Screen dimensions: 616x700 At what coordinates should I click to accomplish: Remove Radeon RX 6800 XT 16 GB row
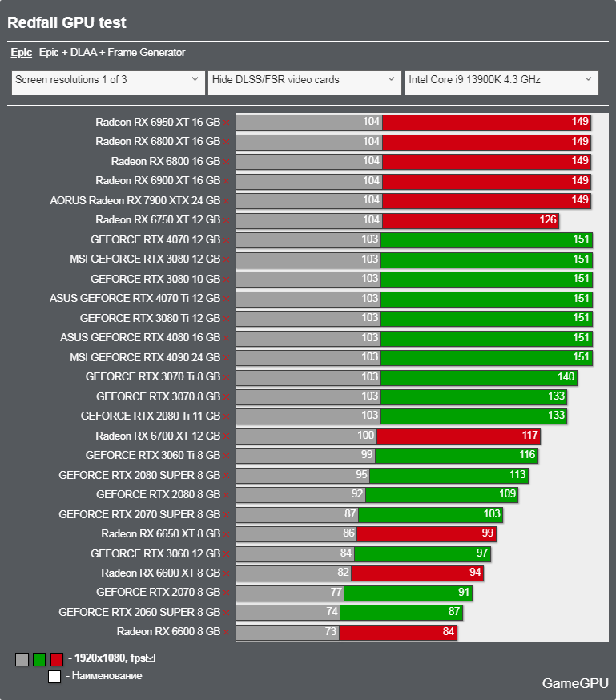coord(227,142)
